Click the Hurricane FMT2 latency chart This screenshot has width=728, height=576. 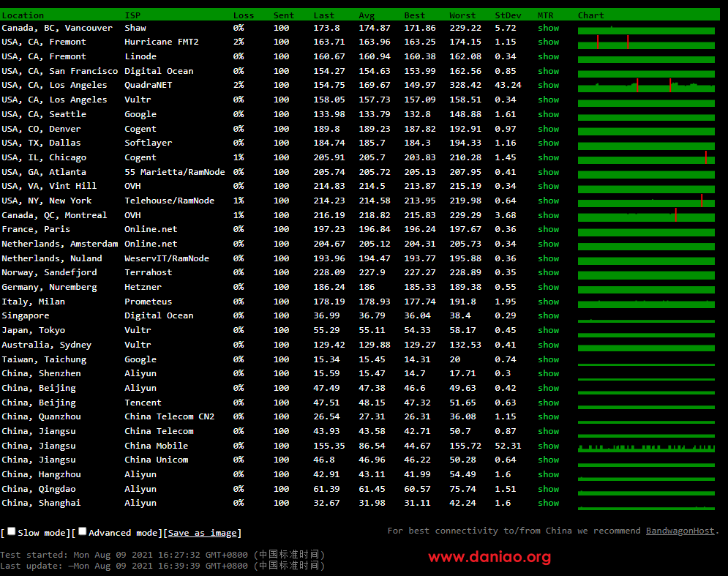(646, 42)
